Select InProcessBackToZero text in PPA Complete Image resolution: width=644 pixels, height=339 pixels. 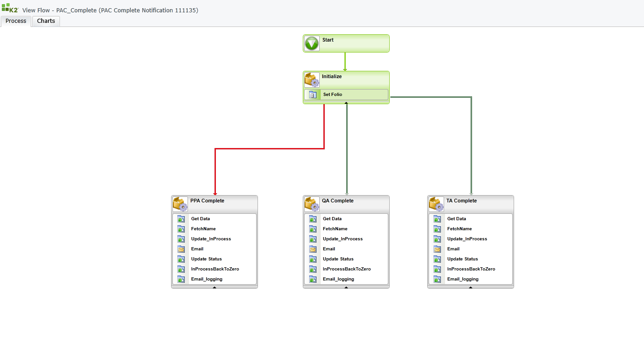pyautogui.click(x=215, y=269)
